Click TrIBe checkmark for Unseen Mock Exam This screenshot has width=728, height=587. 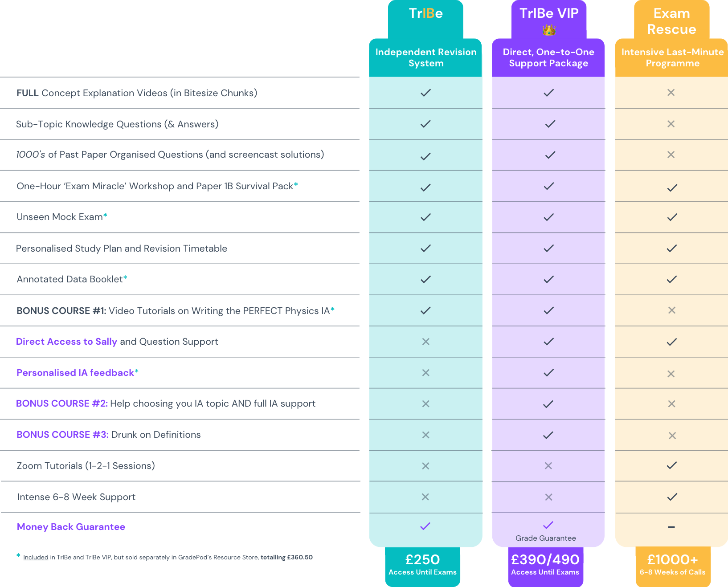pos(426,217)
